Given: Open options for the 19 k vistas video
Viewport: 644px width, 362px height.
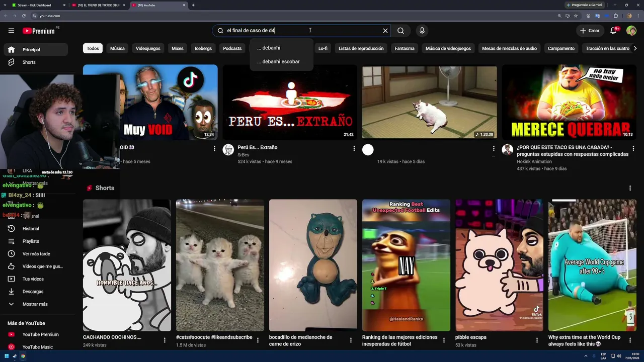Looking at the screenshot, I should point(494,148).
